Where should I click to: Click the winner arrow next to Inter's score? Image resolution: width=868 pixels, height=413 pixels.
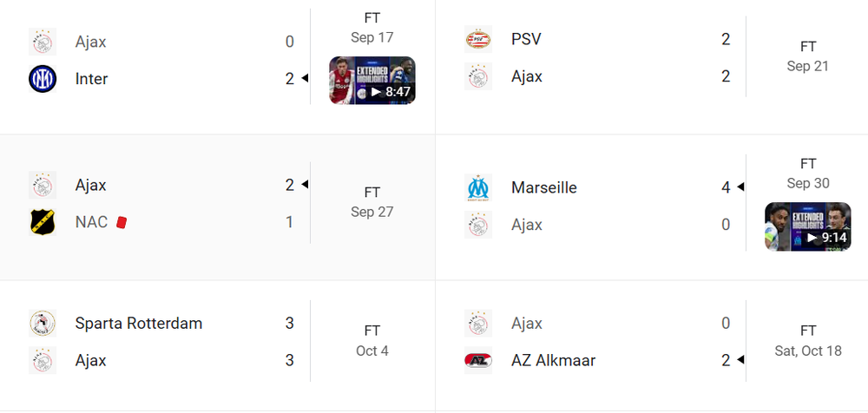305,79
